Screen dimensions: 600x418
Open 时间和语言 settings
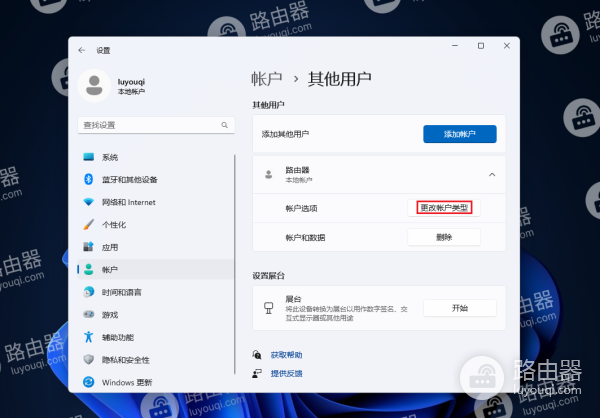pos(156,292)
